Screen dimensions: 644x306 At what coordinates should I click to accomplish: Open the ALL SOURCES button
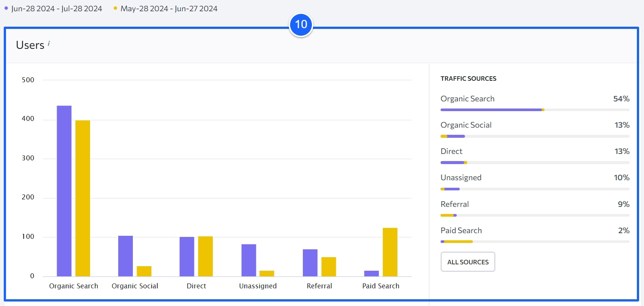click(468, 262)
